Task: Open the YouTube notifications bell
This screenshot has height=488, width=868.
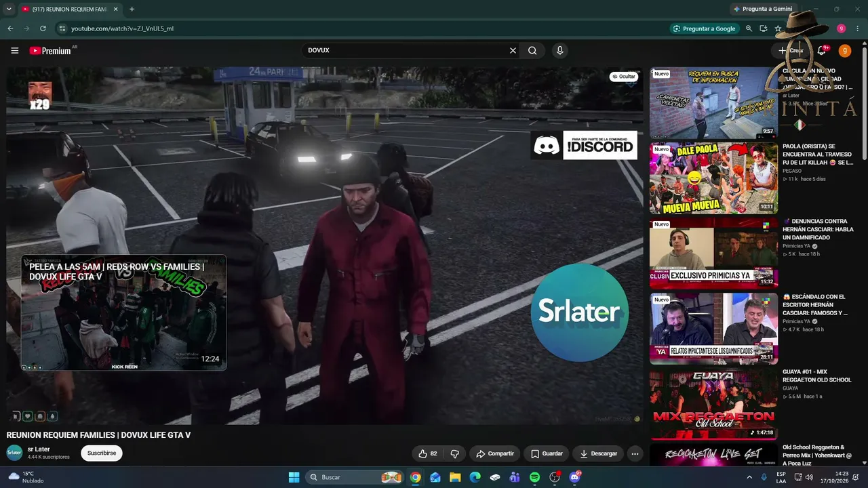Action: [x=821, y=50]
